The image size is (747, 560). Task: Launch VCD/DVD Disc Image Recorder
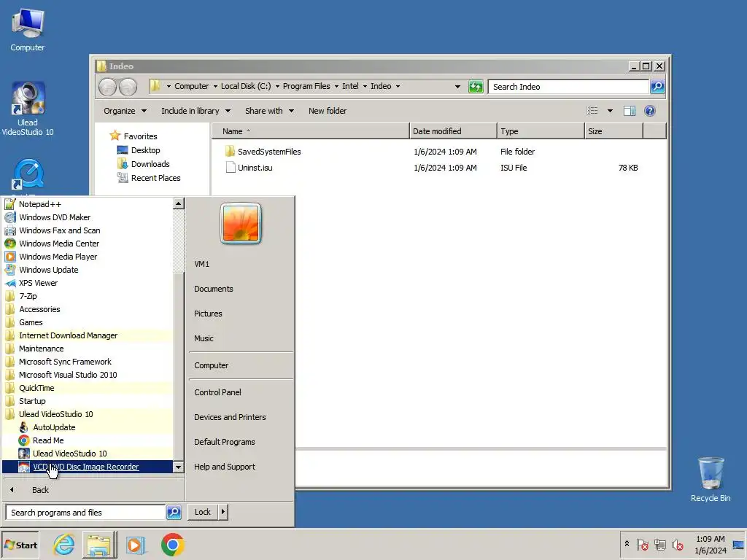(x=88, y=467)
